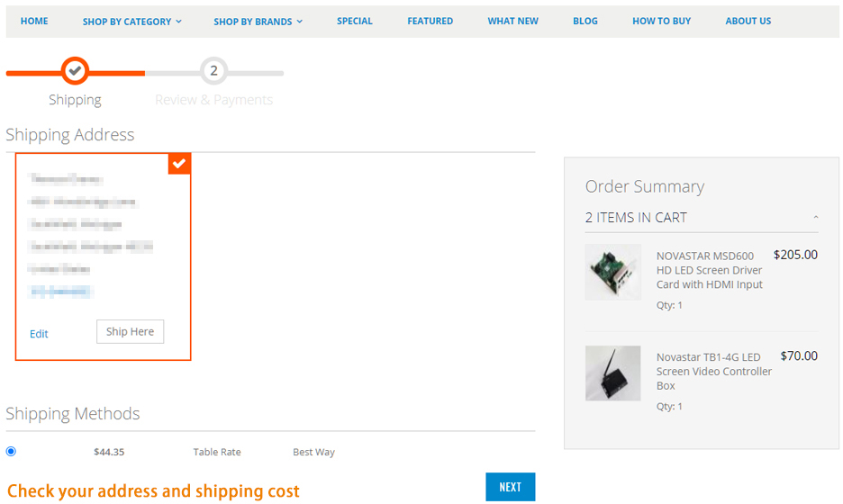
Task: Click the Ship Here button
Action: (x=130, y=331)
